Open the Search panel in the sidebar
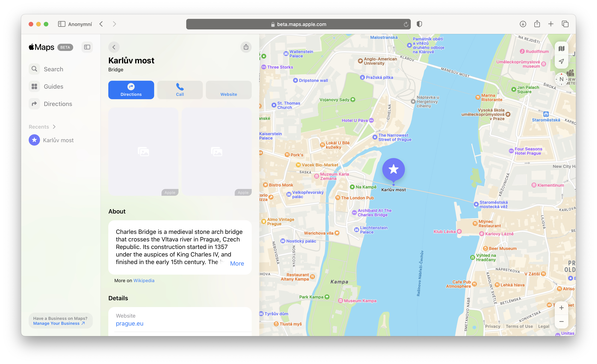The image size is (597, 364). point(53,69)
